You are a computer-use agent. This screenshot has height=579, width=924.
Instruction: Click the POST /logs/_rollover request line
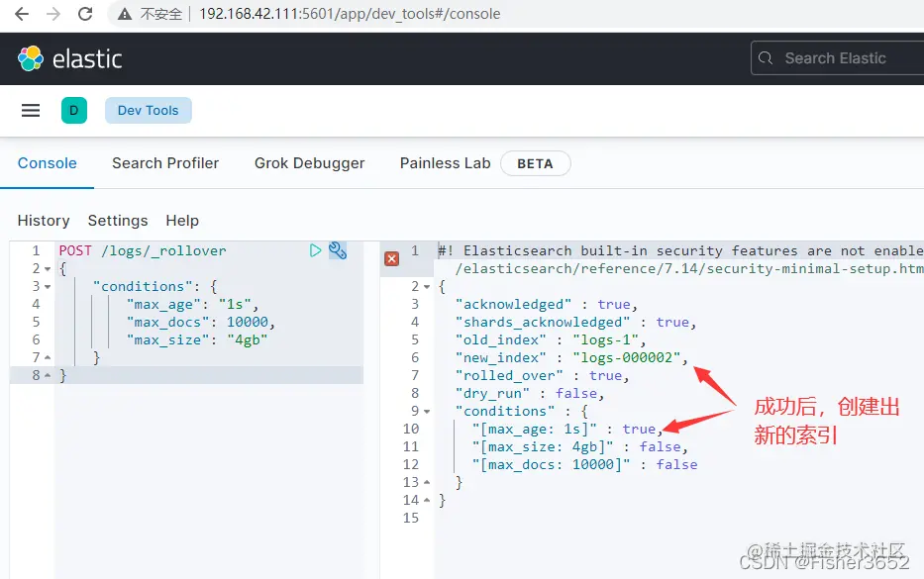pos(142,251)
